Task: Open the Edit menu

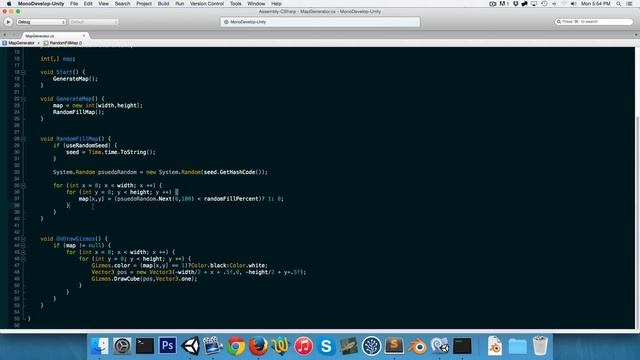Action: pyautogui.click(x=88, y=4)
